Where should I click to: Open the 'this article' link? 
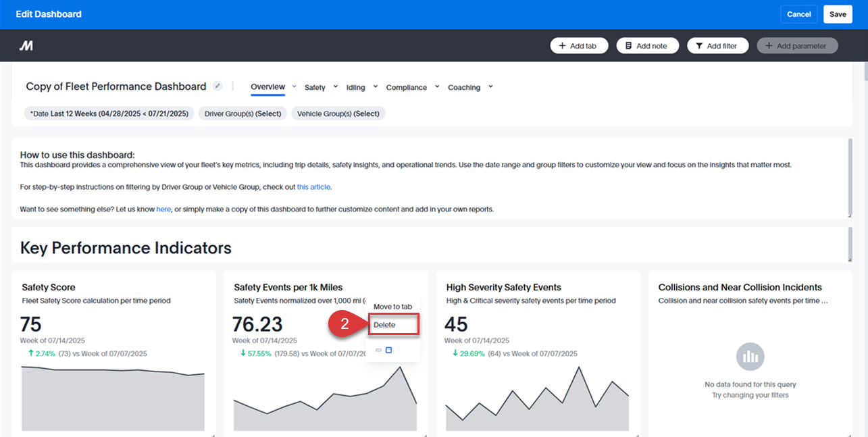[313, 187]
